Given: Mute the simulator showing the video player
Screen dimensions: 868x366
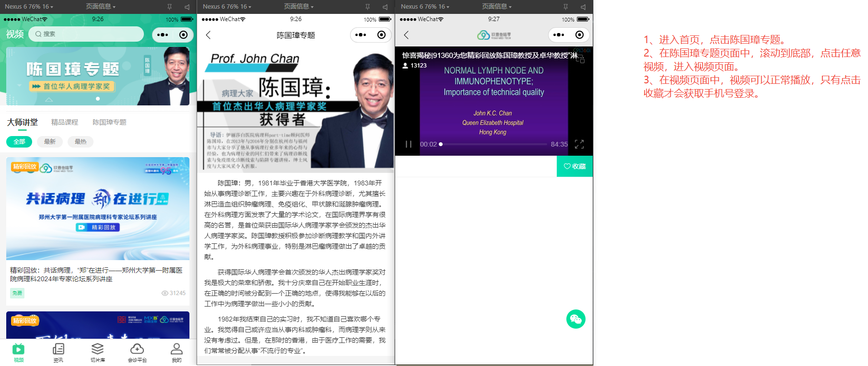Looking at the screenshot, I should (x=583, y=7).
